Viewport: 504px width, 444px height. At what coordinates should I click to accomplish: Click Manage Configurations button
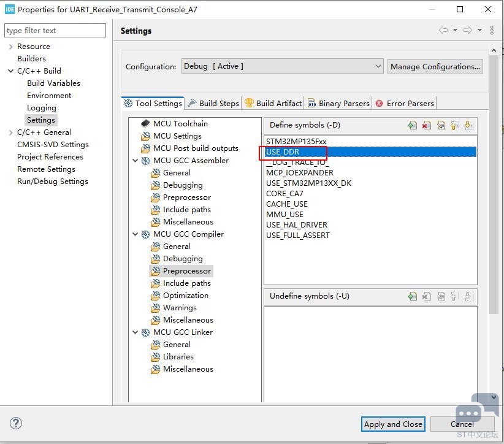click(x=435, y=67)
